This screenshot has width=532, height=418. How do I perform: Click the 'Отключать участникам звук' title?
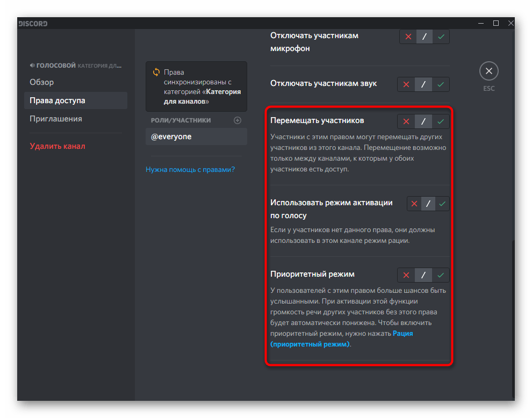323,83
